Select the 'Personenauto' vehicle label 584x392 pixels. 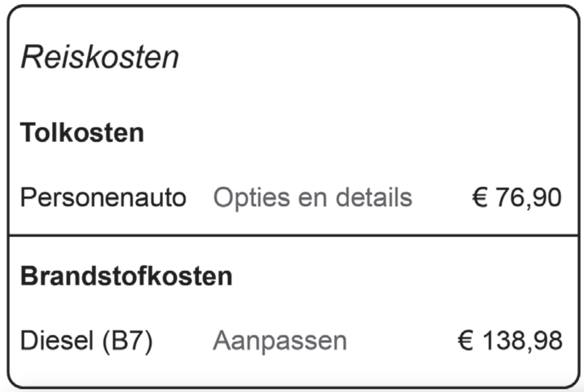tap(103, 198)
